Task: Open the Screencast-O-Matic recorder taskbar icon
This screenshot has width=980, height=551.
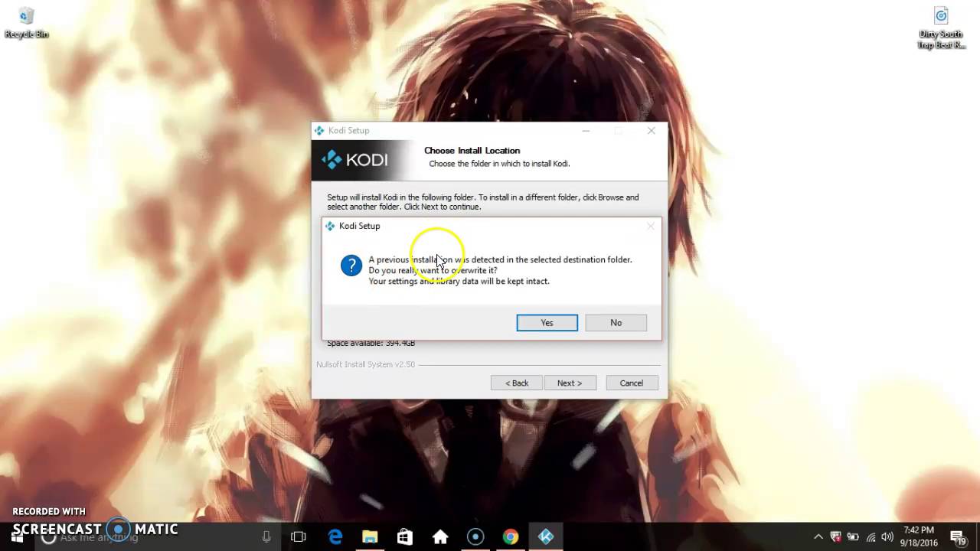Action: (475, 537)
